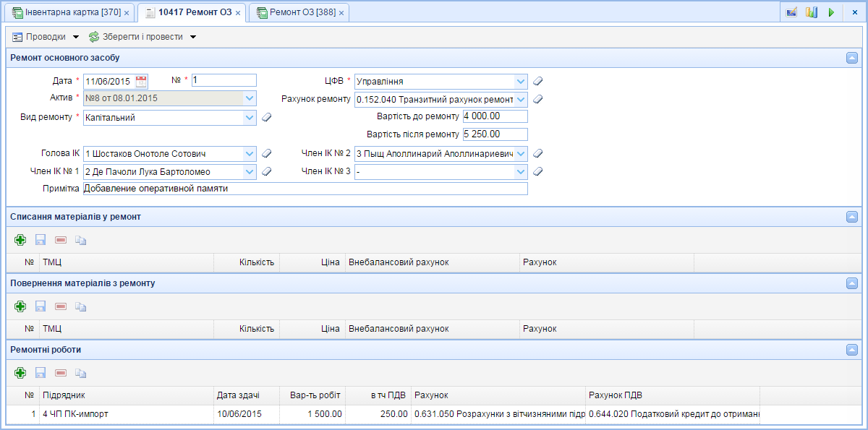Collapse Списання матеріалів у ремонт panel
The image size is (868, 430).
[852, 216]
